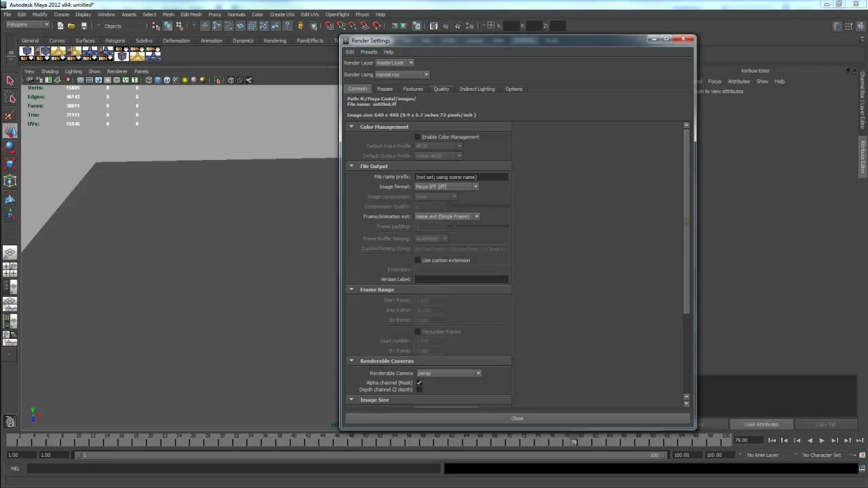Click the lock selection icon
Image resolution: width=868 pixels, height=488 pixels.
pyautogui.click(x=300, y=26)
